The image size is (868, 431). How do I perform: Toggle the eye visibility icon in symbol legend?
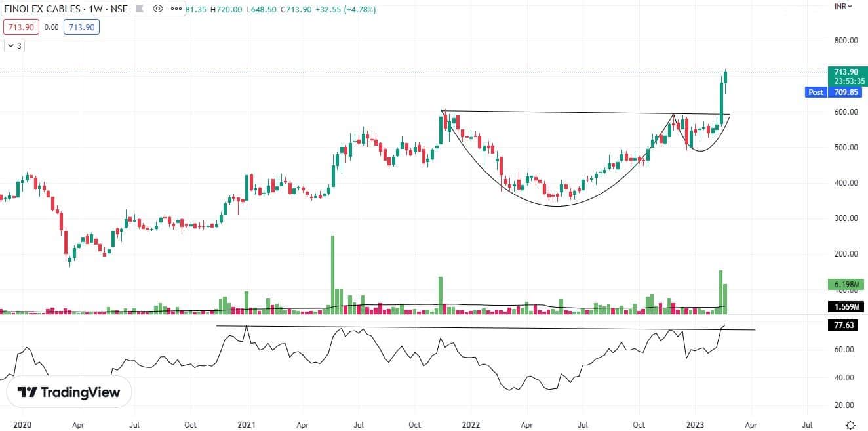click(x=157, y=9)
